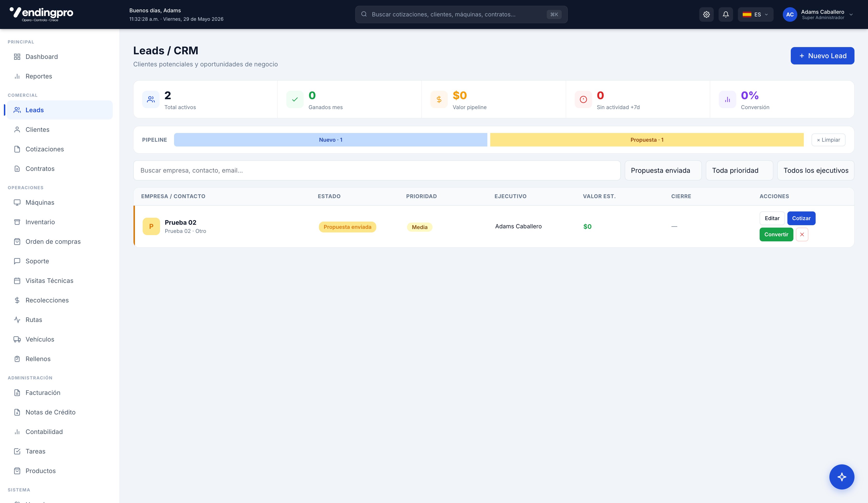Filter pipeline by Propuesta stage

[646, 140]
